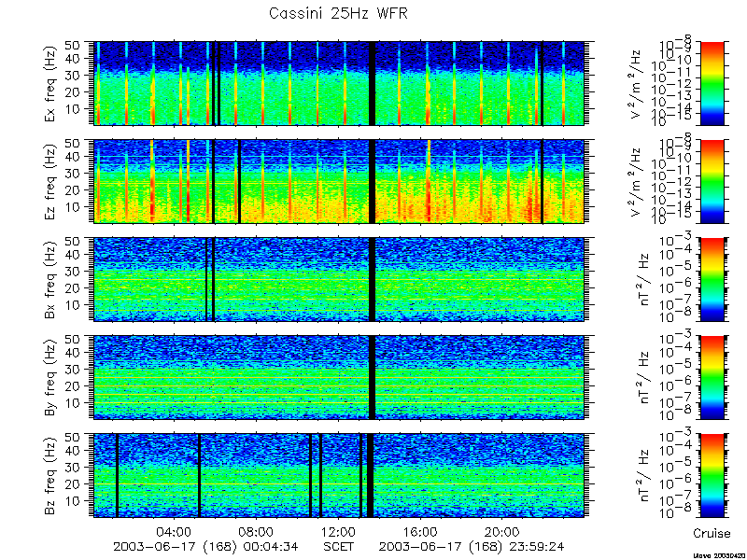
Task: Click the Ex freq spectrogram panel
Action: pyautogui.click(x=339, y=83)
